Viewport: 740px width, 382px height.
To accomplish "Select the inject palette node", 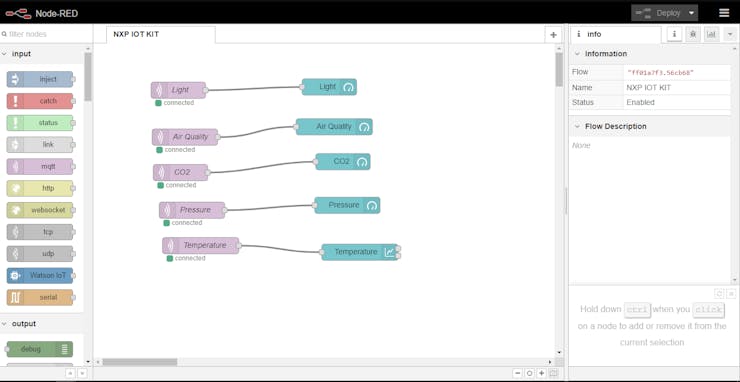I will 40,79.
